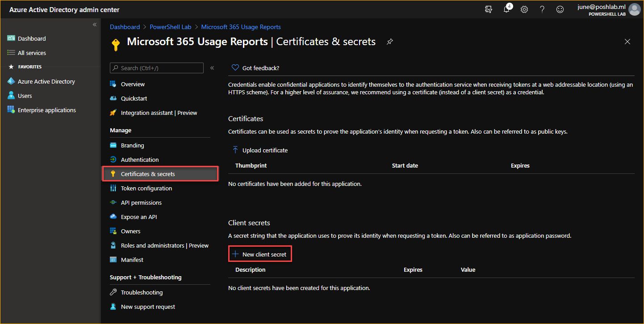Click the Authentication icon

click(113, 160)
